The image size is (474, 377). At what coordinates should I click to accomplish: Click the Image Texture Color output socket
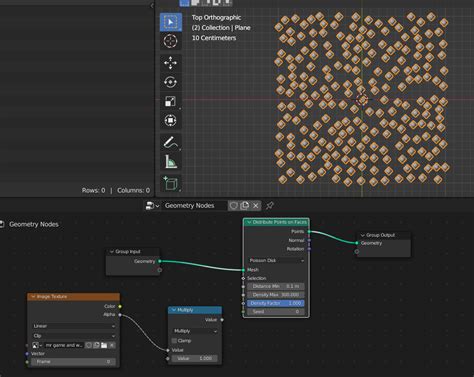120,306
